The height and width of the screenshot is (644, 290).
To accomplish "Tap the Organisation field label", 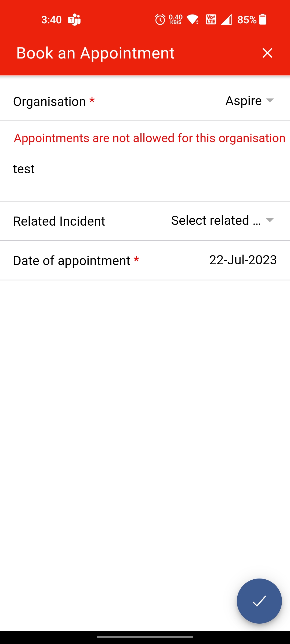I will pos(49,102).
